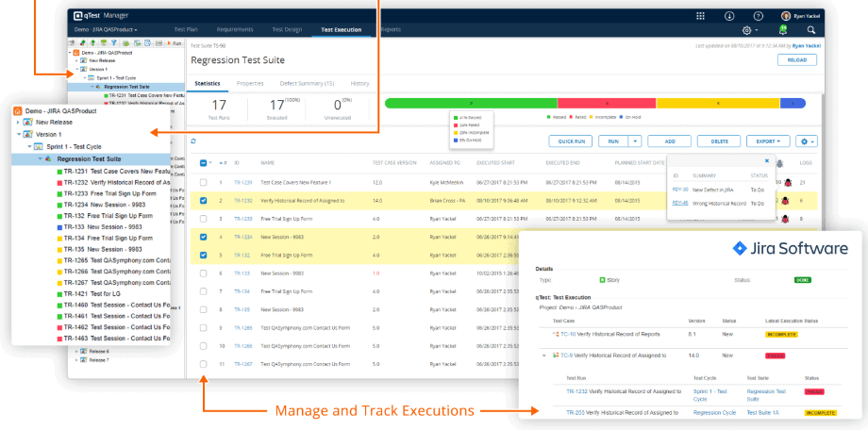Switch to the Properties tab
This screenshot has width=868, height=430.
tap(250, 84)
